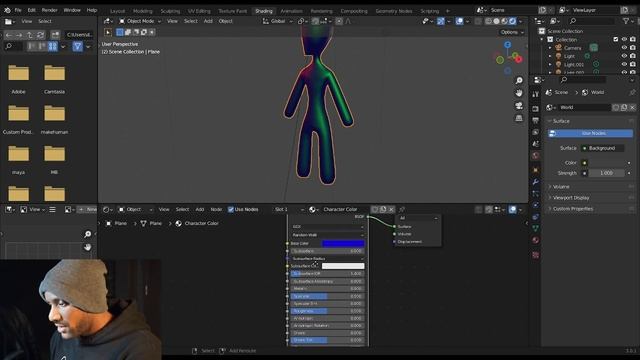
Task: Hide Light.001 via its eye icon
Action: (x=624, y=64)
